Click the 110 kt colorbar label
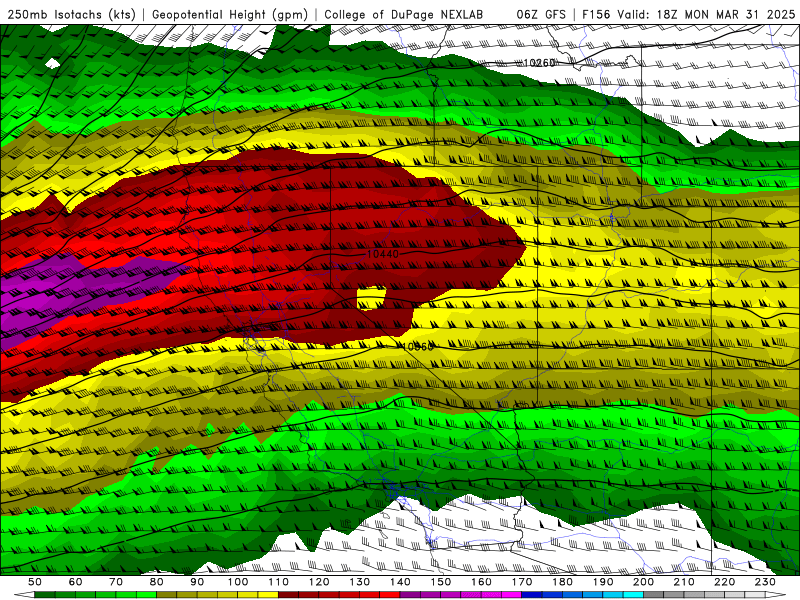This screenshot has height=600, width=800. click(279, 582)
